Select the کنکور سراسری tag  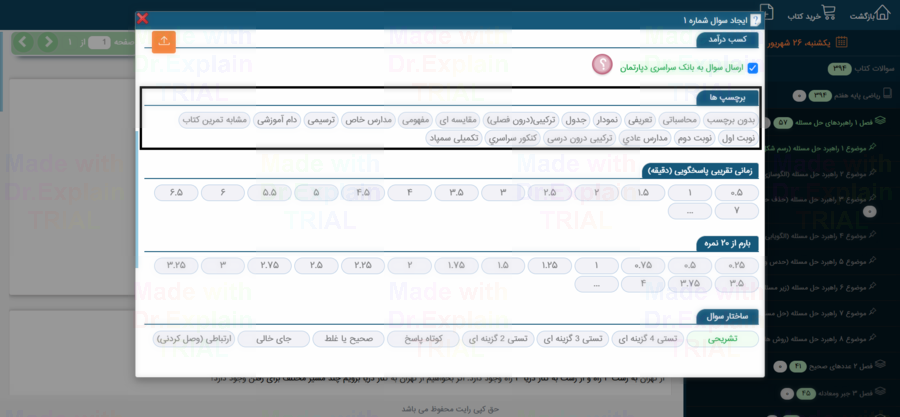pos(513,138)
